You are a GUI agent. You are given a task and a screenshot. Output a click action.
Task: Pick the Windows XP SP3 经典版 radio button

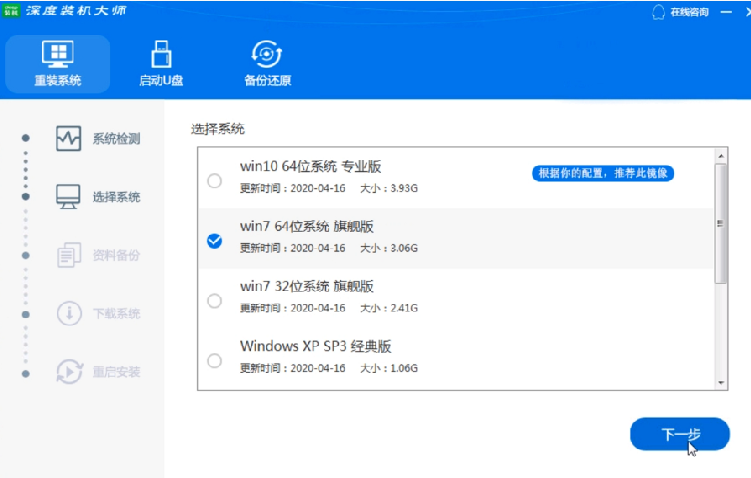coord(214,360)
